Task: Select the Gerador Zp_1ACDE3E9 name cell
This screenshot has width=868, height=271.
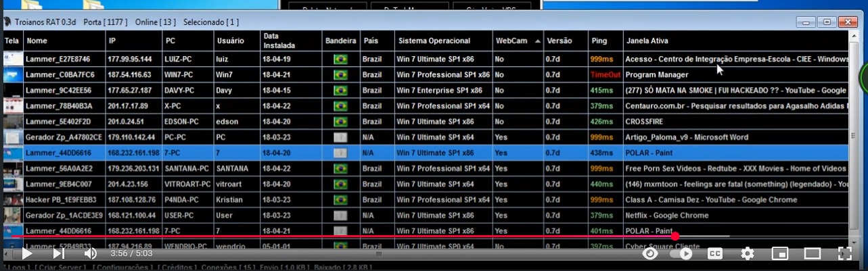Action: (x=64, y=215)
